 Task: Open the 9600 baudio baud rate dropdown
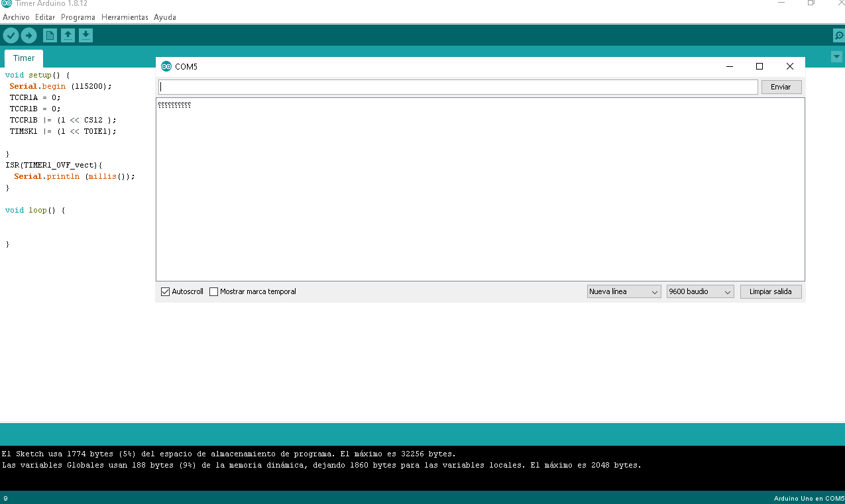(x=701, y=291)
